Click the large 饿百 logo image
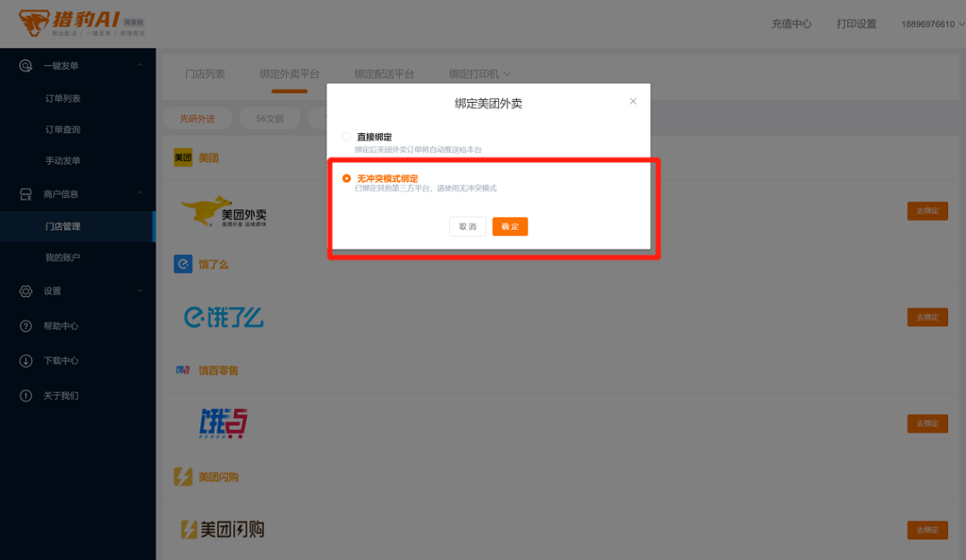 tap(223, 423)
